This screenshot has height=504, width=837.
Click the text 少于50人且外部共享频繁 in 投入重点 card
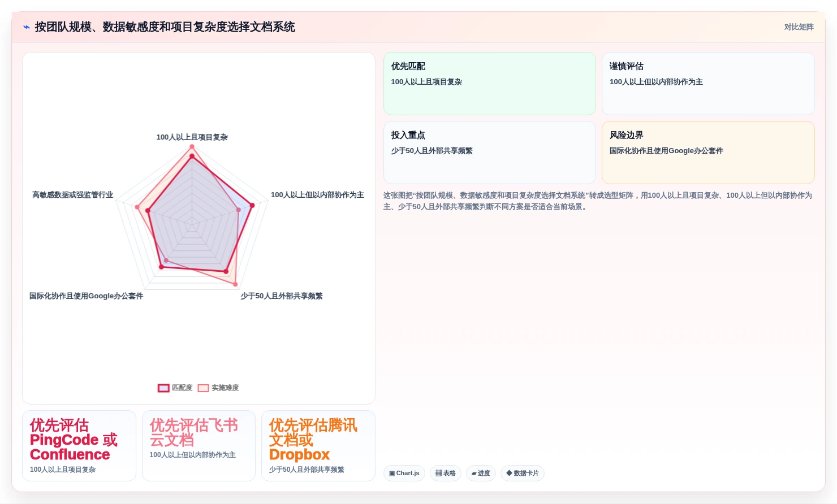(x=432, y=151)
